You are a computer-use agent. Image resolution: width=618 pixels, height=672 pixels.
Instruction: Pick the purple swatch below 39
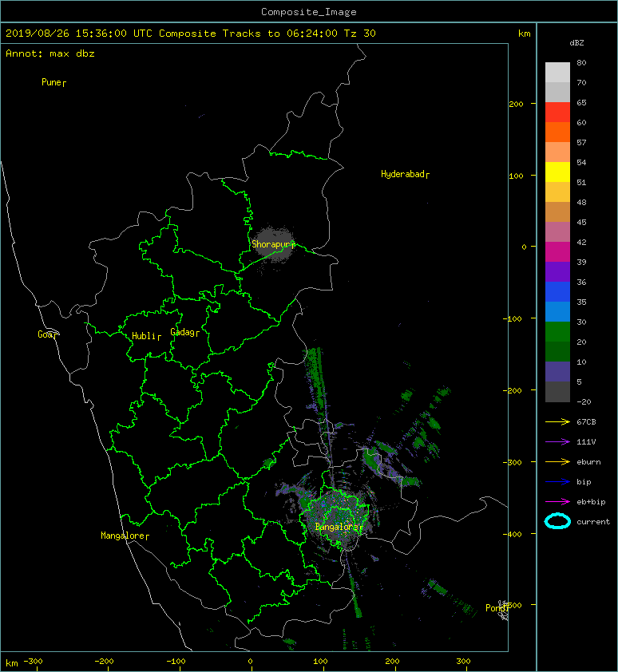[x=557, y=271]
